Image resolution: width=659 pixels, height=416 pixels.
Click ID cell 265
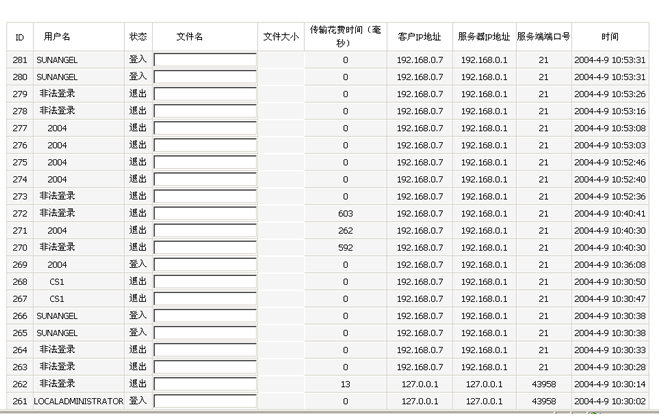(x=20, y=333)
